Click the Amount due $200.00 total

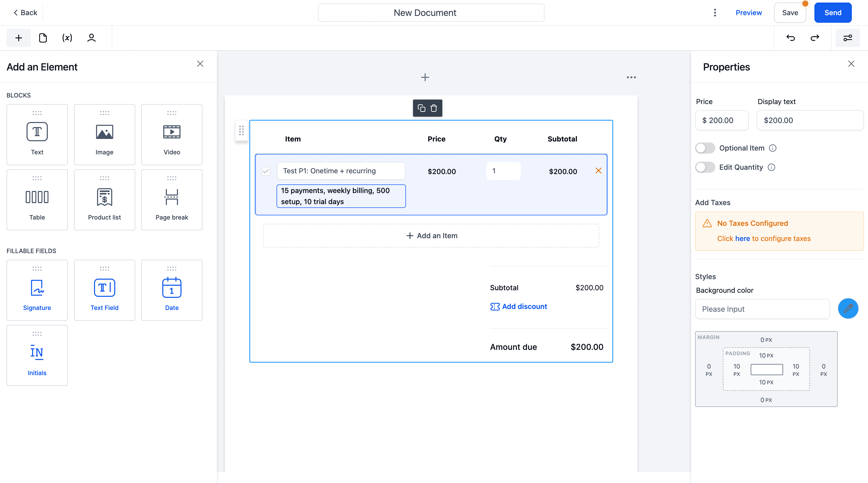587,347
